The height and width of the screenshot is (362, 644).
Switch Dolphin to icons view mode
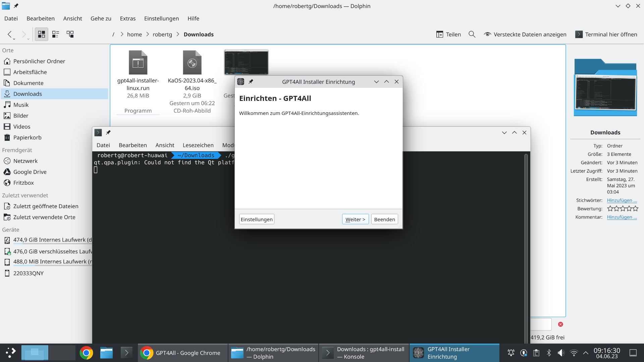point(42,34)
